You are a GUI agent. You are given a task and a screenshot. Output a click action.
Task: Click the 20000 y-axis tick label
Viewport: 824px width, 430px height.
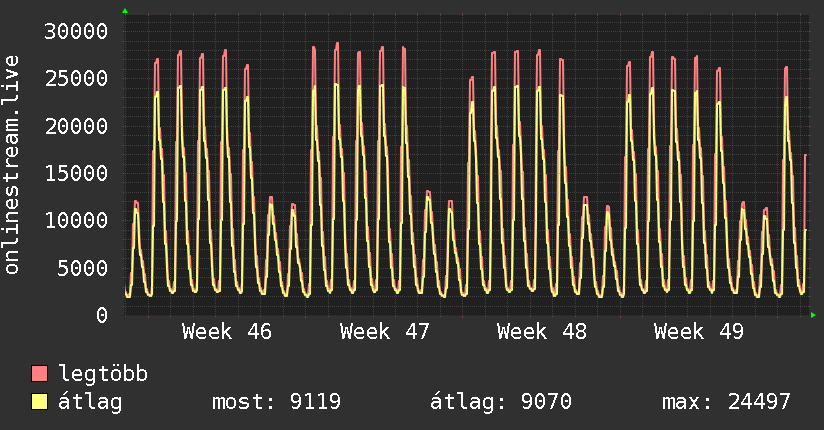77,126
